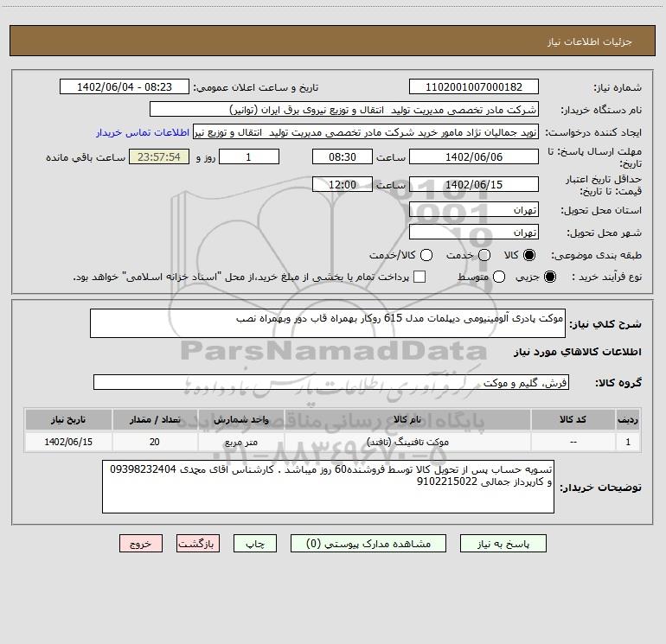Choose the جزیی purchase type radio
The width and height of the screenshot is (666, 644).
coord(549,277)
